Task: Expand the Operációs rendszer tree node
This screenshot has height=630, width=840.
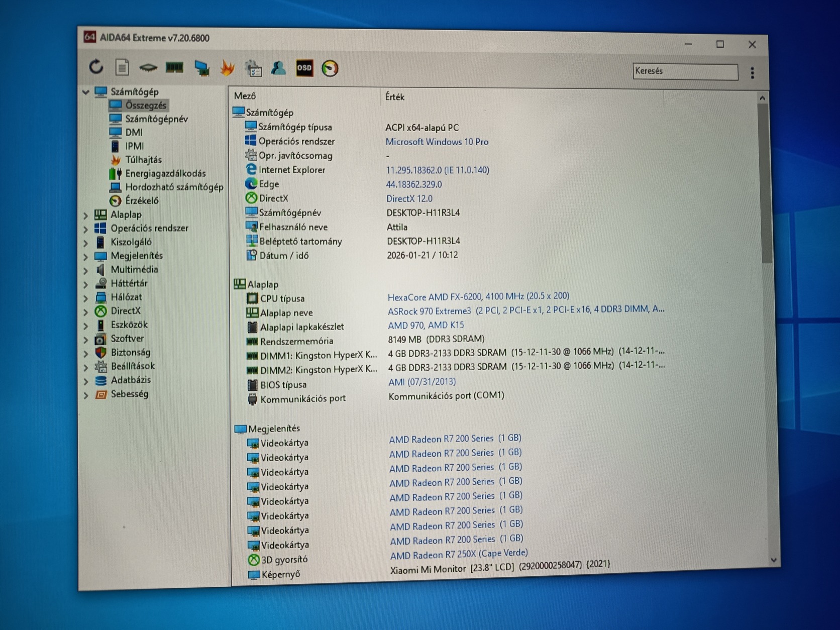Action: click(x=85, y=229)
